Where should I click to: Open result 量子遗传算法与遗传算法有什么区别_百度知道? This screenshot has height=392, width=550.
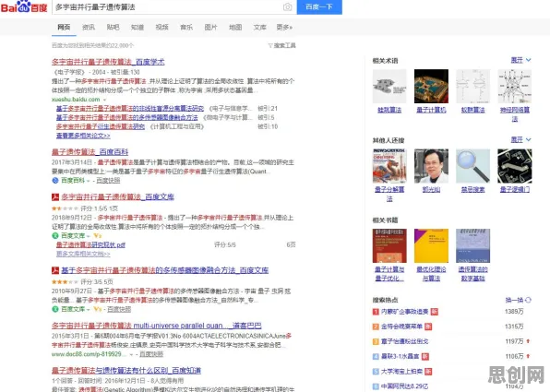coord(126,370)
